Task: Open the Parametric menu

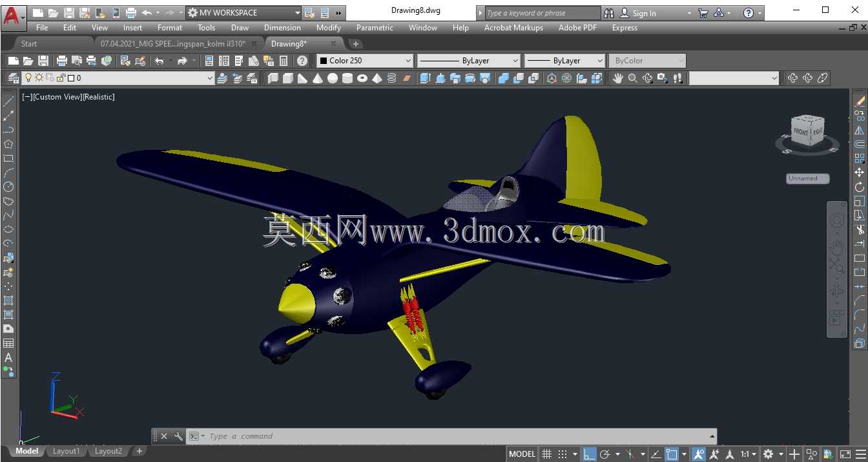Action: coord(375,28)
